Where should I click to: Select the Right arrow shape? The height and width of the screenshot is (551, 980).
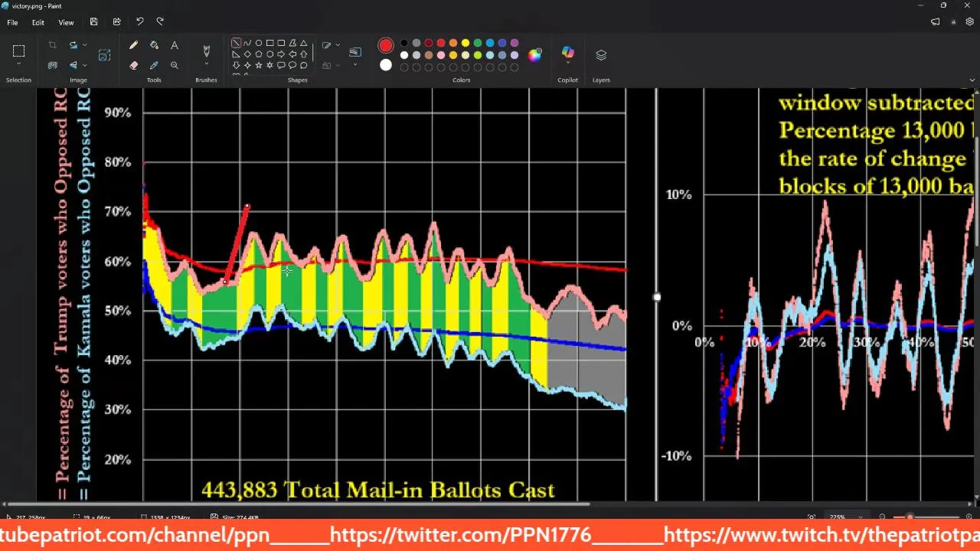point(281,54)
